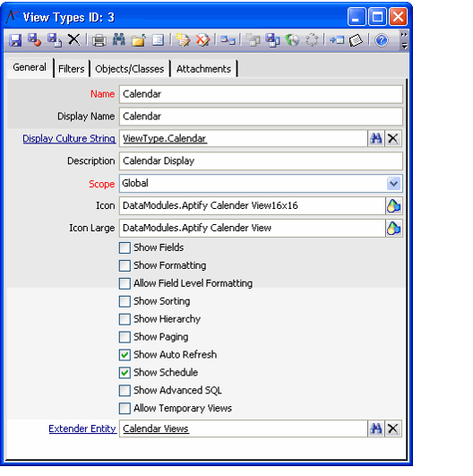Search Extender Entity with binoculars icon
Screen dimensions: 473x476
(376, 428)
